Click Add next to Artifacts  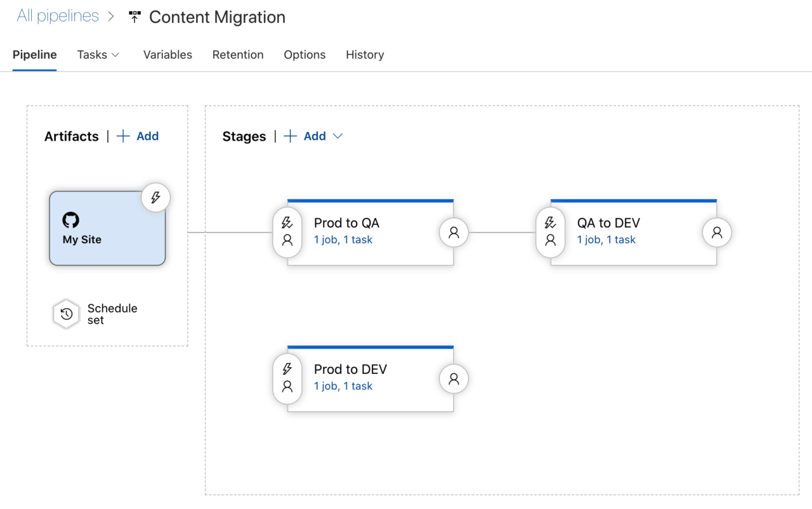point(138,136)
